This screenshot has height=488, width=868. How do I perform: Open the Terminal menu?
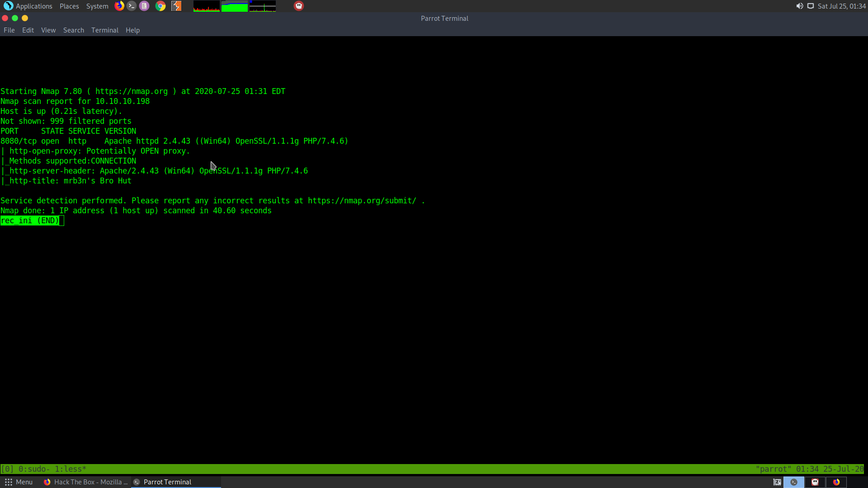tap(104, 30)
